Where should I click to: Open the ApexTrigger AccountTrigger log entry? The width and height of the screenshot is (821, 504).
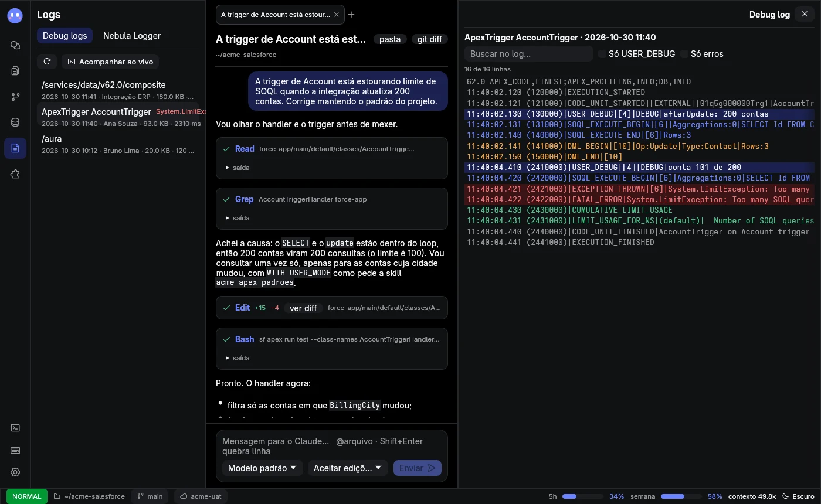click(x=118, y=117)
